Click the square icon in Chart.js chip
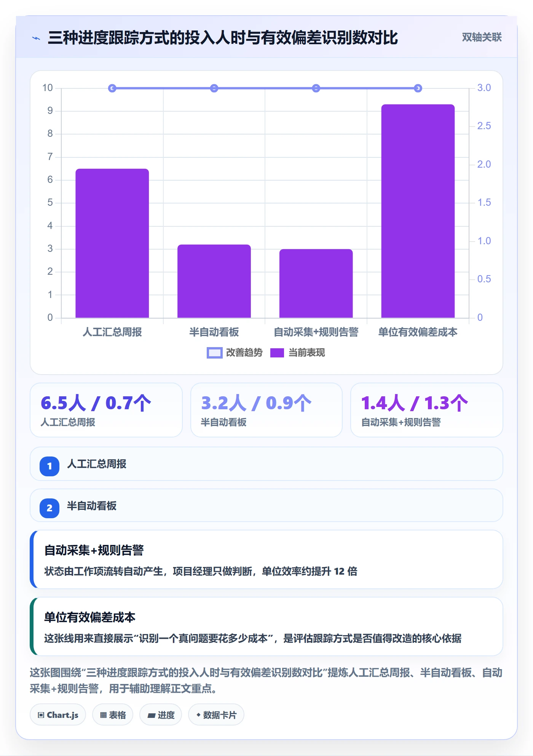 point(41,715)
